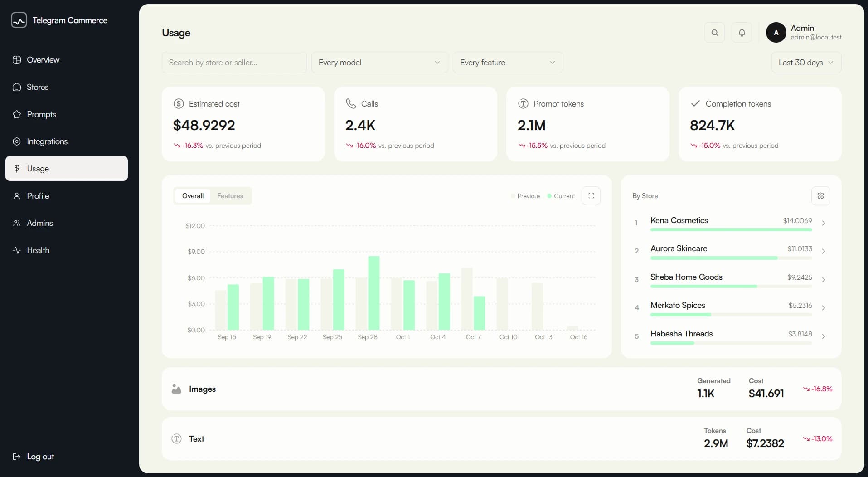Click the admin@local.test email text
868x477 pixels.
click(816, 37)
